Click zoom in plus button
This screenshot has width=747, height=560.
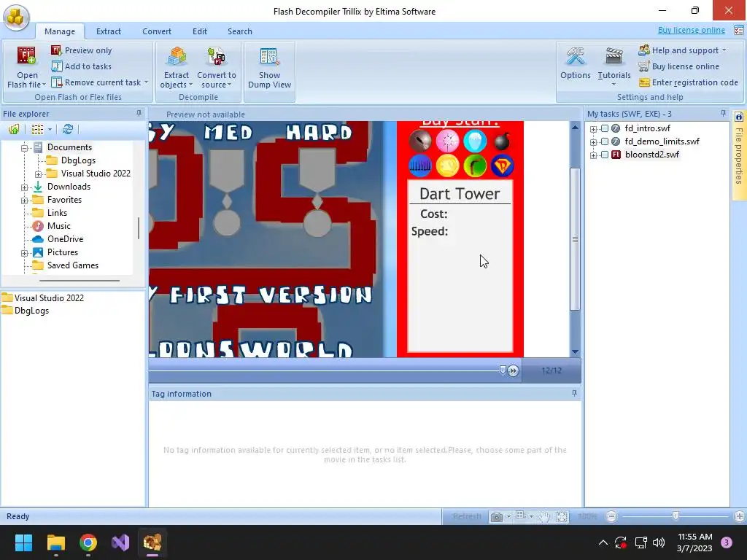click(740, 516)
